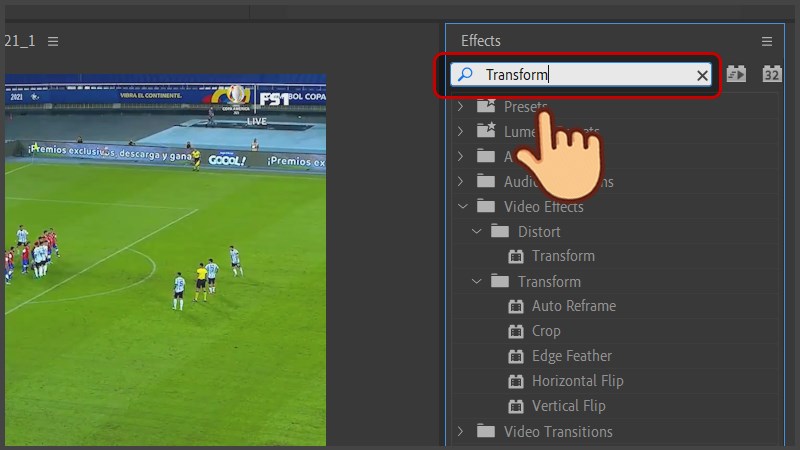
Task: Collapse the Transform folder arrow
Action: [476, 282]
